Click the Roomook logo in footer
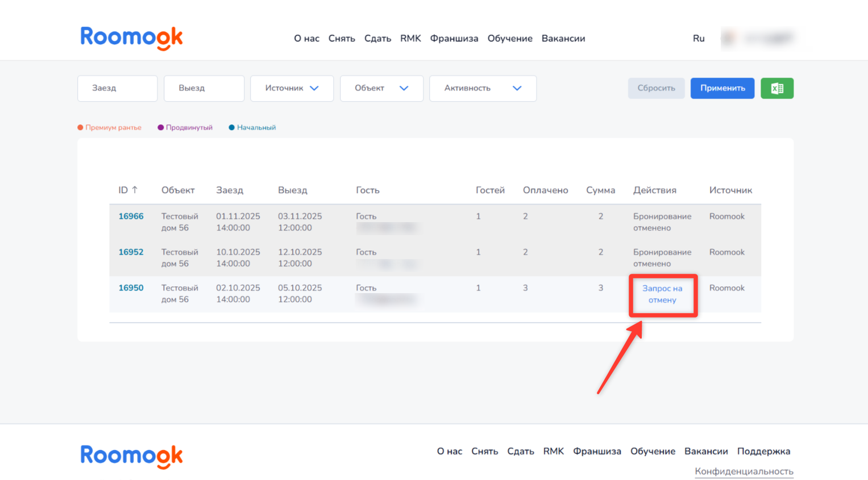The image size is (868, 480). [131, 456]
